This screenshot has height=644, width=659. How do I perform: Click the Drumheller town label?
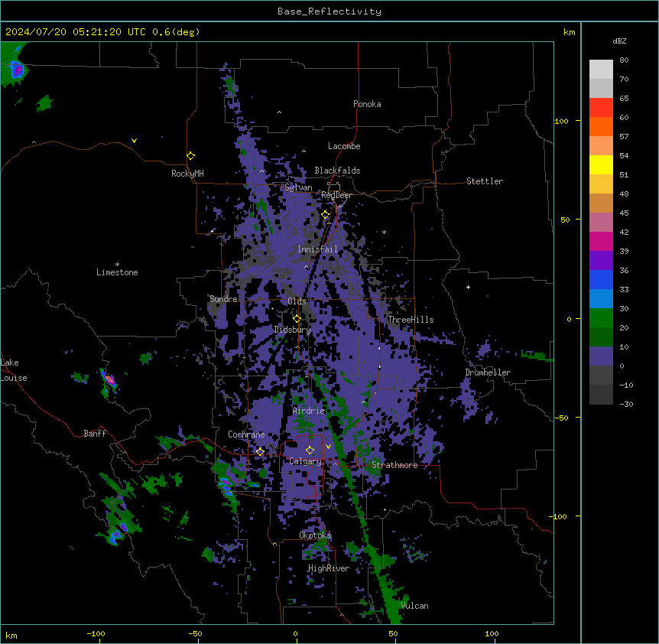pos(488,372)
